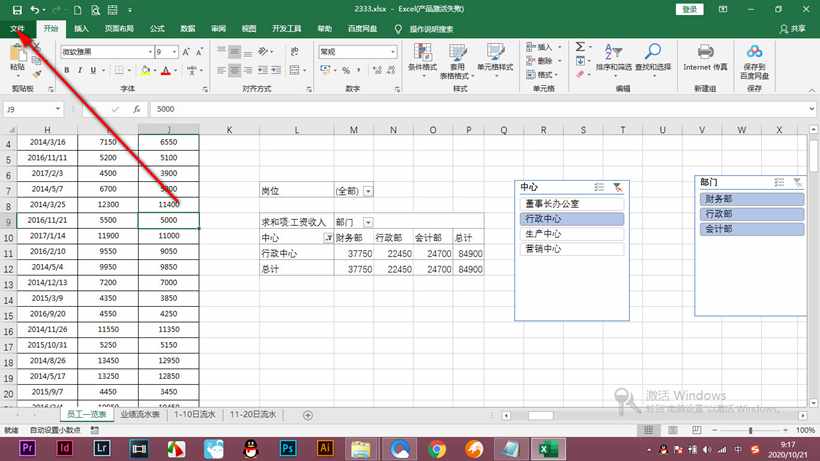The image size is (820, 461).
Task: Open the File tab
Action: (17, 29)
